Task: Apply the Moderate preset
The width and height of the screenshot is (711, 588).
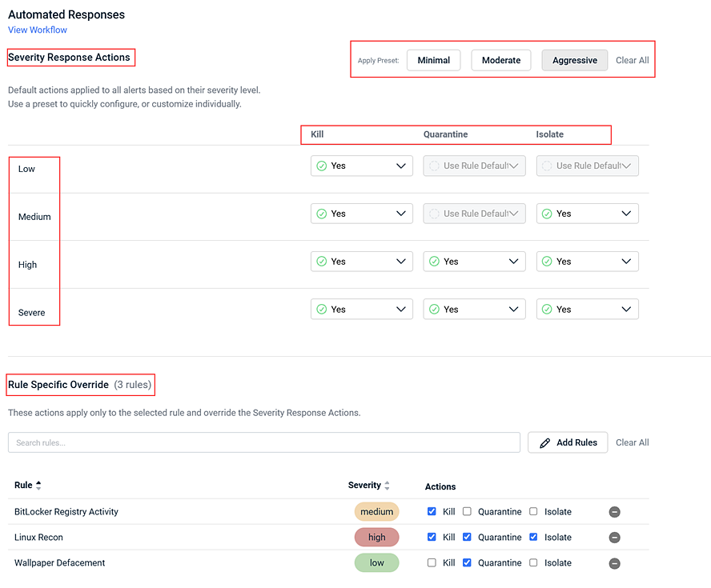Action: coord(501,60)
